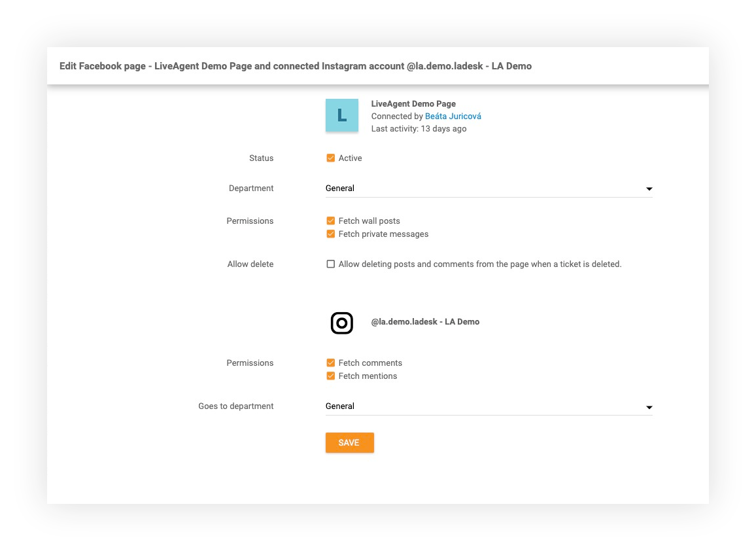Select the Instagram logo next to @la.demo.ladesk
The width and height of the screenshot is (756, 551).
tap(341, 323)
